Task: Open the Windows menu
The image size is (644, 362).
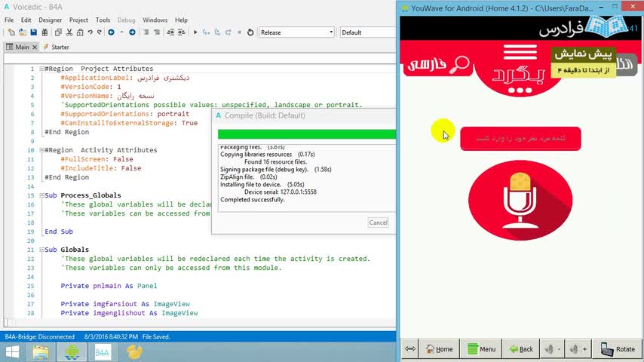Action: pyautogui.click(x=155, y=20)
